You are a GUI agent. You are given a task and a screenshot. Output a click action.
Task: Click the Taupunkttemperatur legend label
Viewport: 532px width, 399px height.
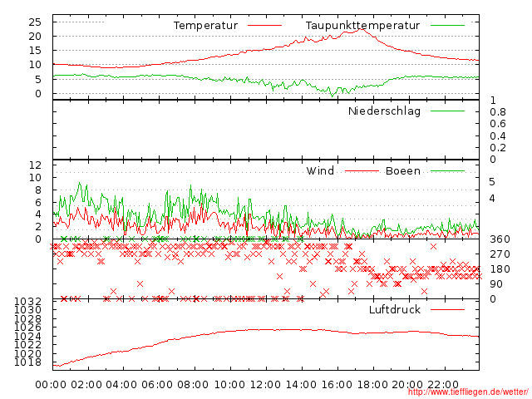point(362,26)
